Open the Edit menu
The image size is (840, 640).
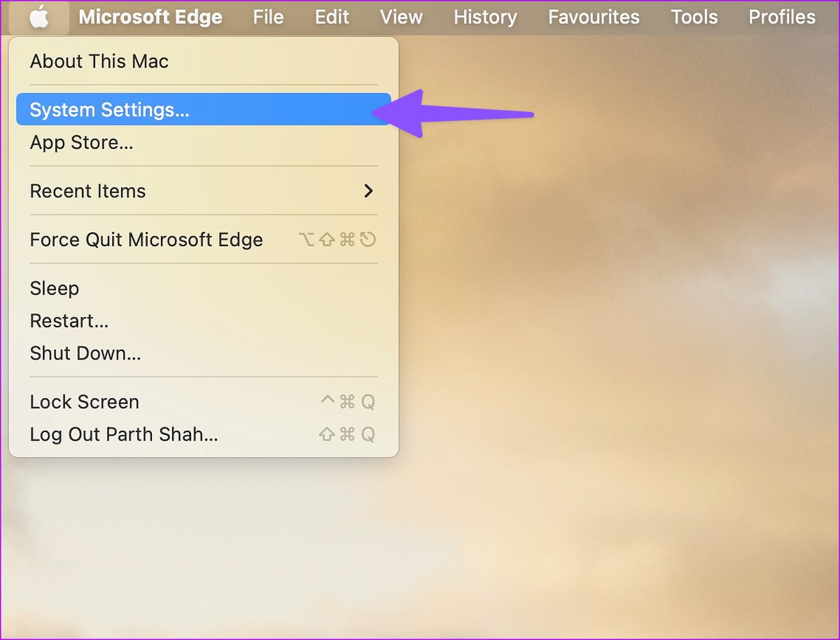click(x=332, y=17)
